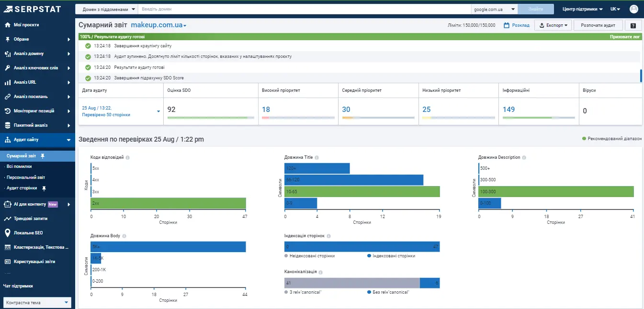Image resolution: width=644 pixels, height=309 pixels.
Task: Click info icon beside Канонікалізація
Action: coord(321,272)
